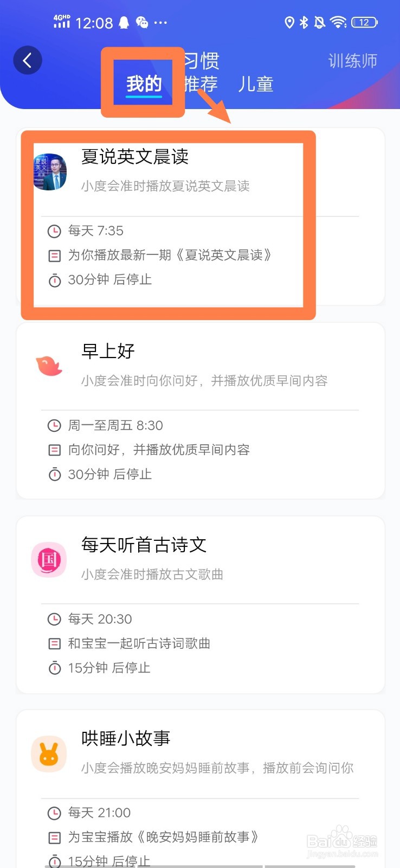Tap the clock icon beside 每天 7:35
The width and height of the screenshot is (400, 868).
[x=54, y=232]
